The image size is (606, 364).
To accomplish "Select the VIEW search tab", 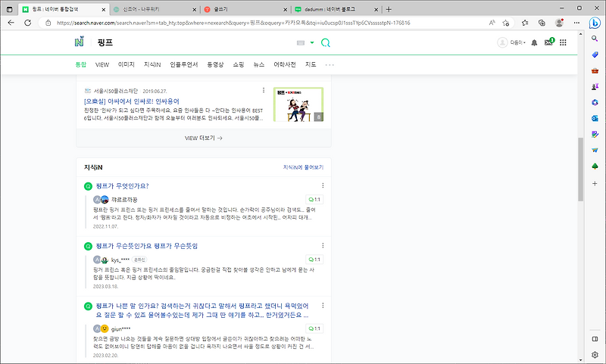I will tap(102, 64).
